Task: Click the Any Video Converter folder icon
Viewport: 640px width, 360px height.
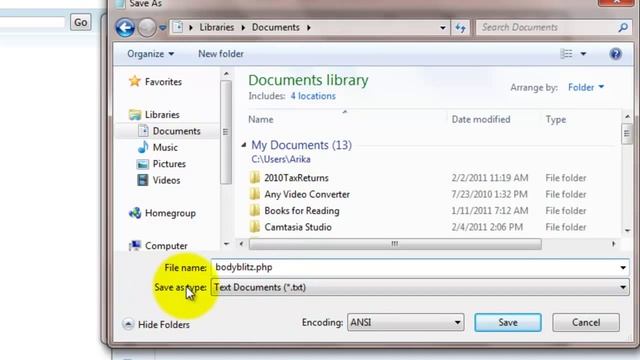Action: point(255,194)
